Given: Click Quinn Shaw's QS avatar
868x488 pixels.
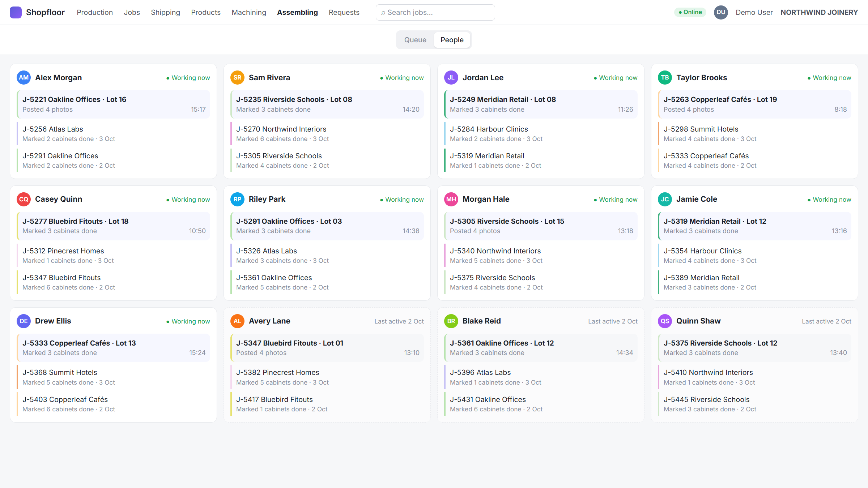Looking at the screenshot, I should click(x=665, y=321).
